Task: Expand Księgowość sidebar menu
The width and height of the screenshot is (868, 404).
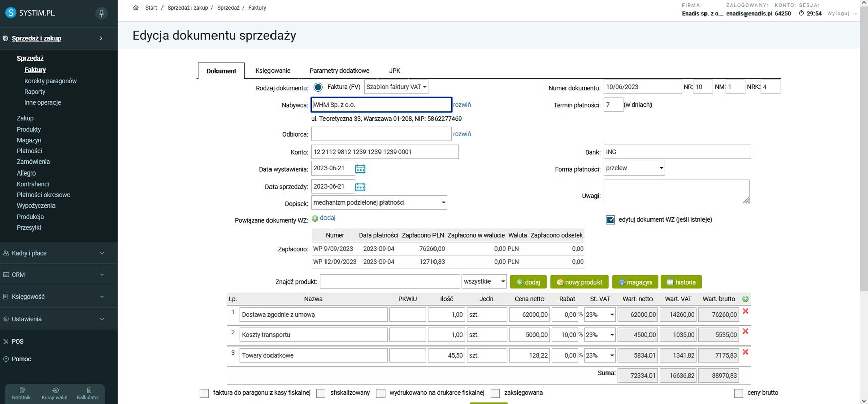Action: (x=59, y=297)
